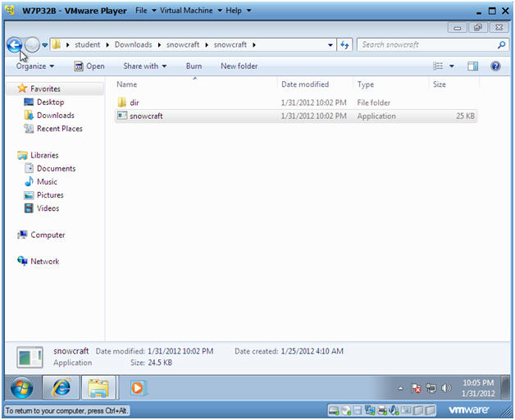Click Burn in the toolbar

pos(194,66)
